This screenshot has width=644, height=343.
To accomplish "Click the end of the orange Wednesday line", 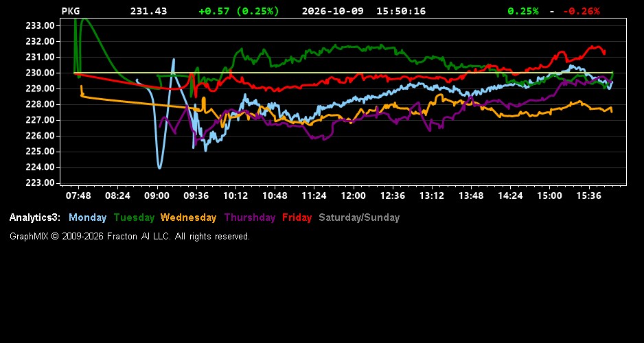I will 612,111.
